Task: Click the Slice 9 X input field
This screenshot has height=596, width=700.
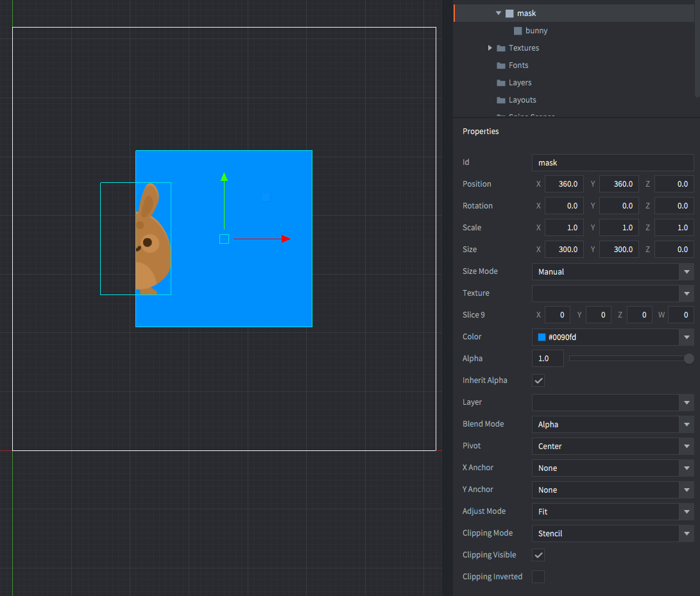Action: (x=558, y=316)
